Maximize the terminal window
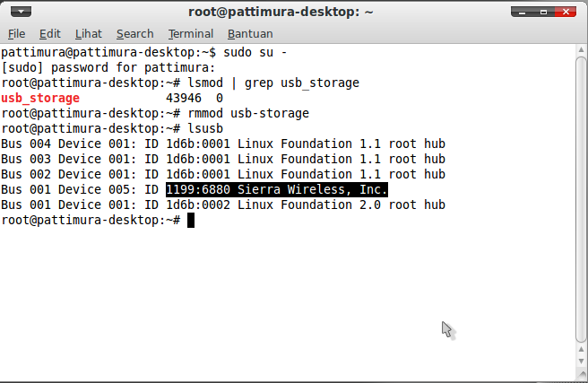Image resolution: width=588 pixels, height=383 pixels. click(x=544, y=13)
